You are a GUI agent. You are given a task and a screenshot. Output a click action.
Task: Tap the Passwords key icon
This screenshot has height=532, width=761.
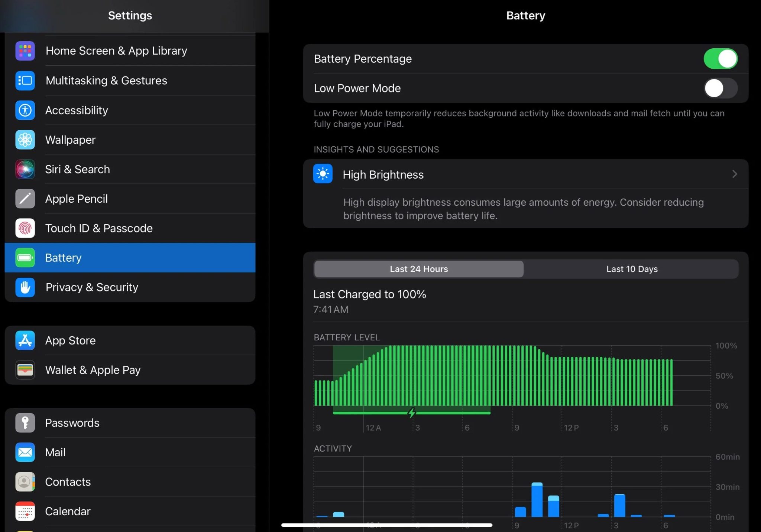point(25,423)
